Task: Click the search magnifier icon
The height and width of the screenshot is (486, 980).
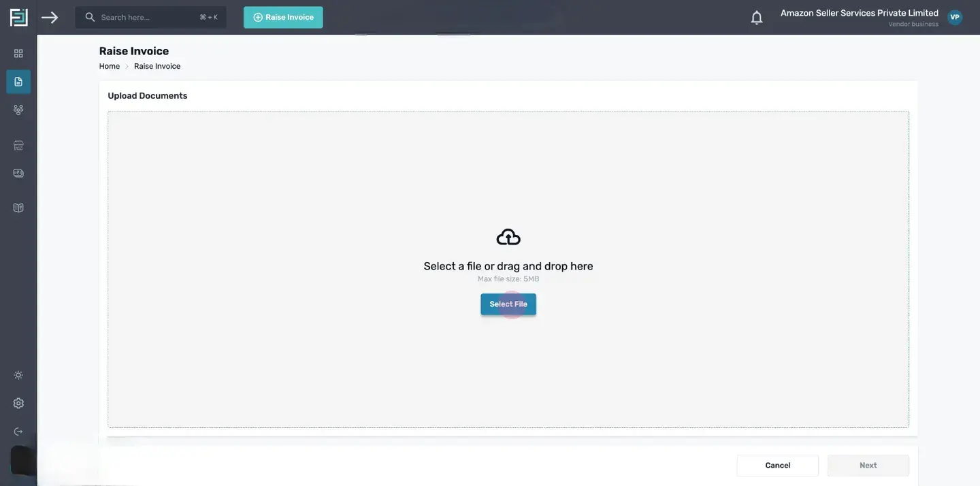Action: click(90, 17)
